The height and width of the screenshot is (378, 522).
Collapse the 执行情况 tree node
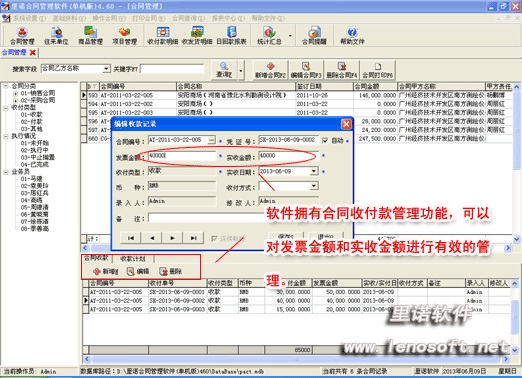pyautogui.click(x=6, y=136)
